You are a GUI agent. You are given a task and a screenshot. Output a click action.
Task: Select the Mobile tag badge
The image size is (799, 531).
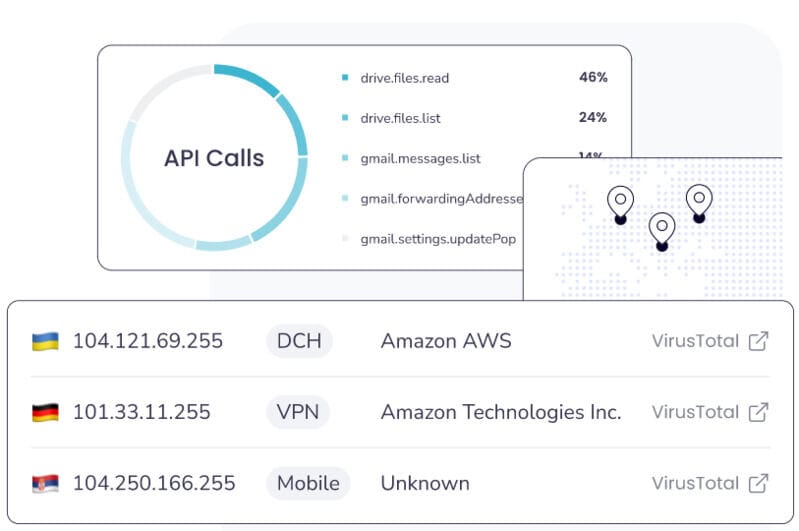pos(308,483)
